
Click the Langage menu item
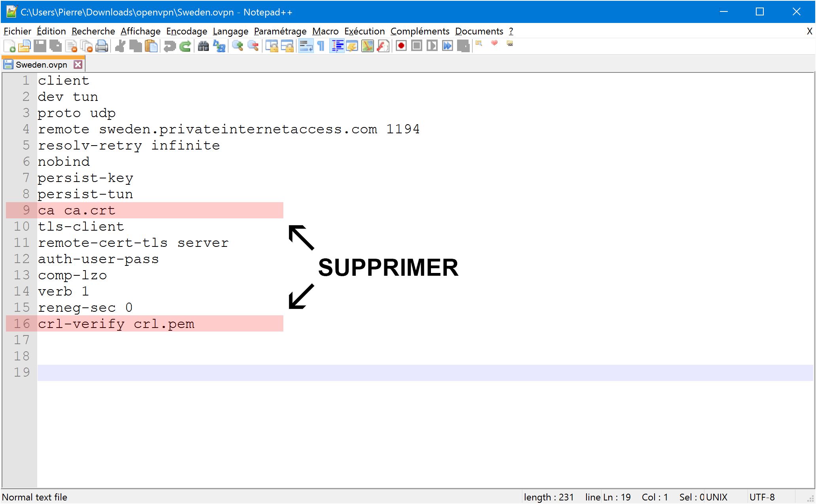228,32
